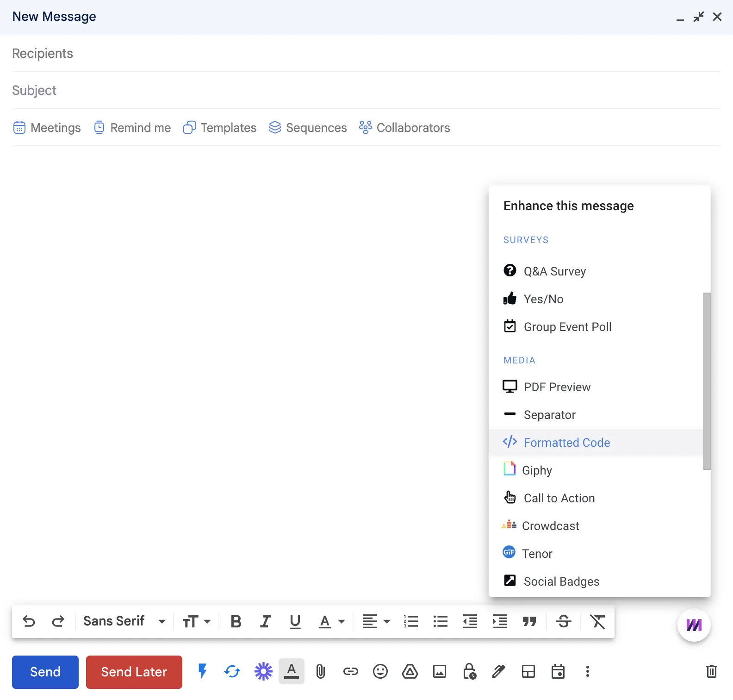
Task: Insert files using the Google Drive icon
Action: [x=410, y=671]
